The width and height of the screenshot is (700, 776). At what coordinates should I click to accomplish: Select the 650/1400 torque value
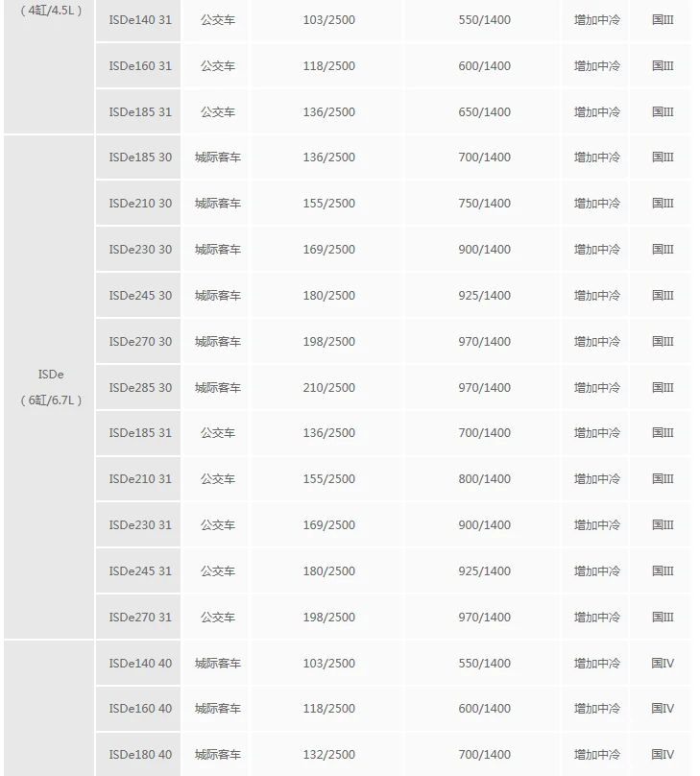click(x=484, y=112)
